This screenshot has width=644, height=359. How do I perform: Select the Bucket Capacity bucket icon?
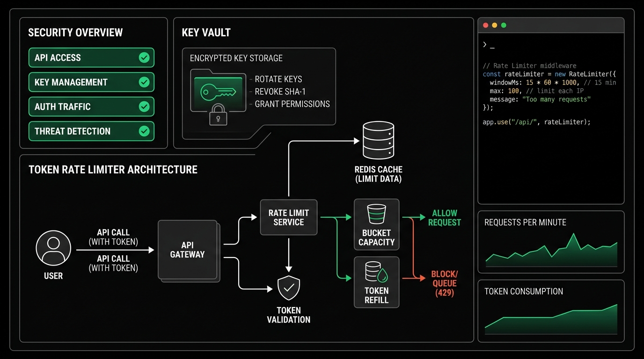376,215
